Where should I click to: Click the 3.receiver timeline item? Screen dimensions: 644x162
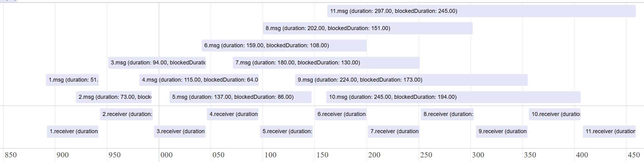[x=180, y=131]
